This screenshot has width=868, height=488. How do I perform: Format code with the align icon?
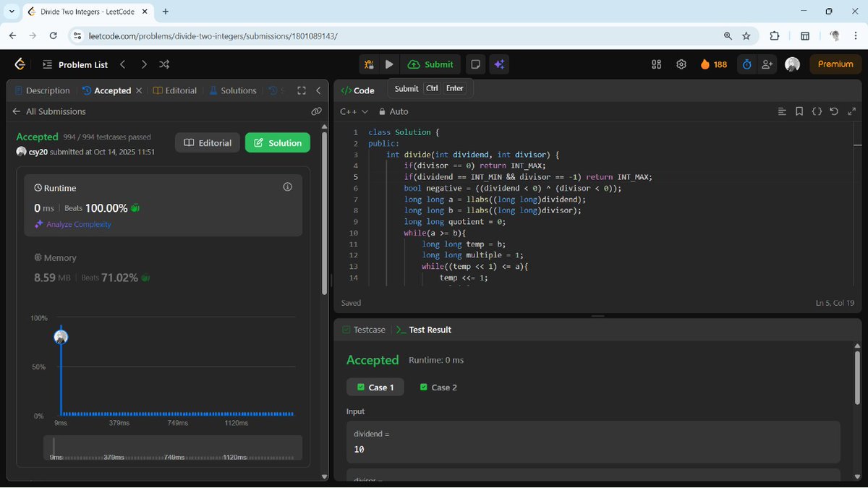pyautogui.click(x=782, y=111)
